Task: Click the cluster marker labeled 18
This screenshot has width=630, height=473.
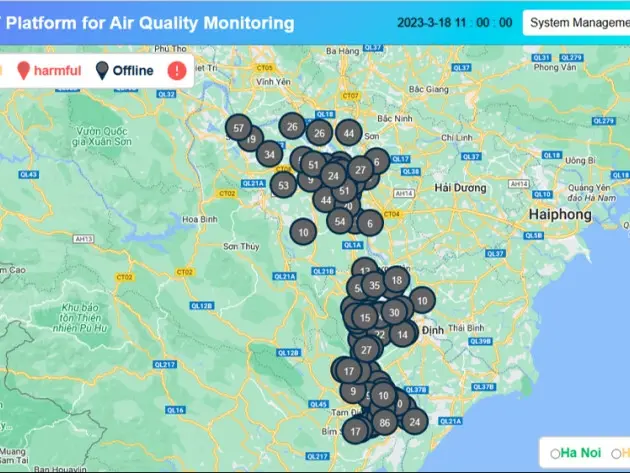Action: [x=397, y=280]
